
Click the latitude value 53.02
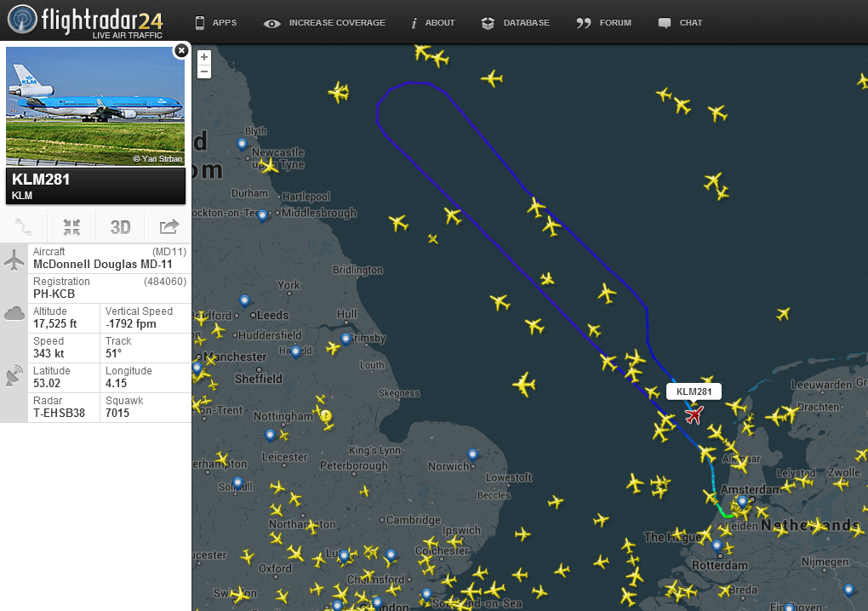tap(47, 383)
